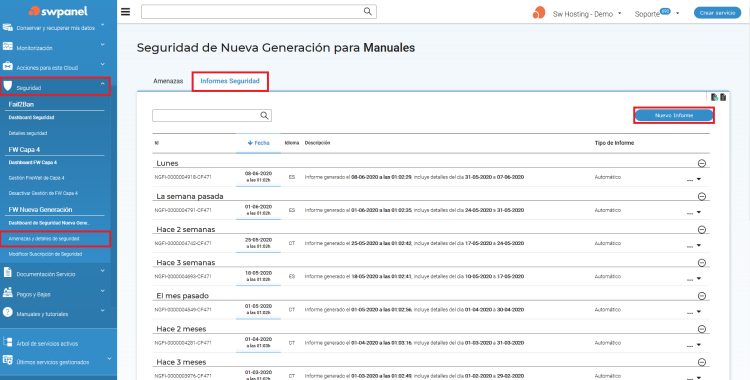The height and width of the screenshot is (380, 750).
Task: Toggle the hamburger menu icon
Action: [x=125, y=11]
